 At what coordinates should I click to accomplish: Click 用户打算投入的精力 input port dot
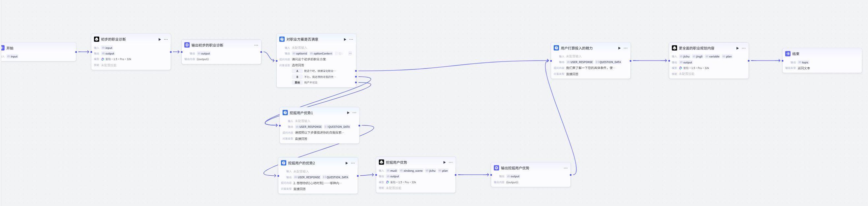coord(551,61)
